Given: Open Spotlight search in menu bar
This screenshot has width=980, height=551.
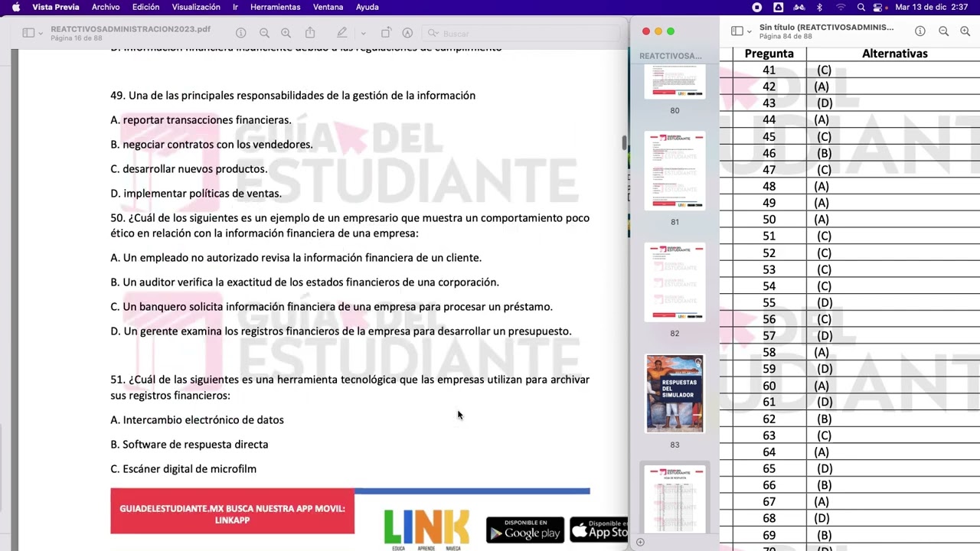Looking at the screenshot, I should click(861, 7).
